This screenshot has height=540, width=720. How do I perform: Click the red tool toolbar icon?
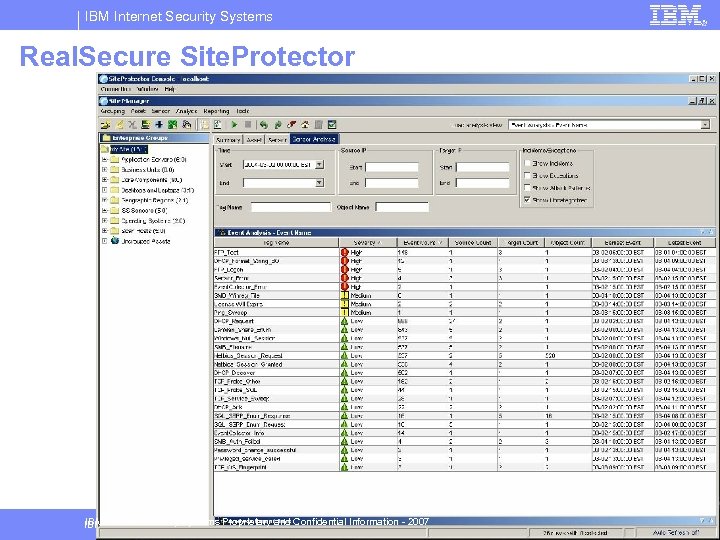pyautogui.click(x=291, y=124)
